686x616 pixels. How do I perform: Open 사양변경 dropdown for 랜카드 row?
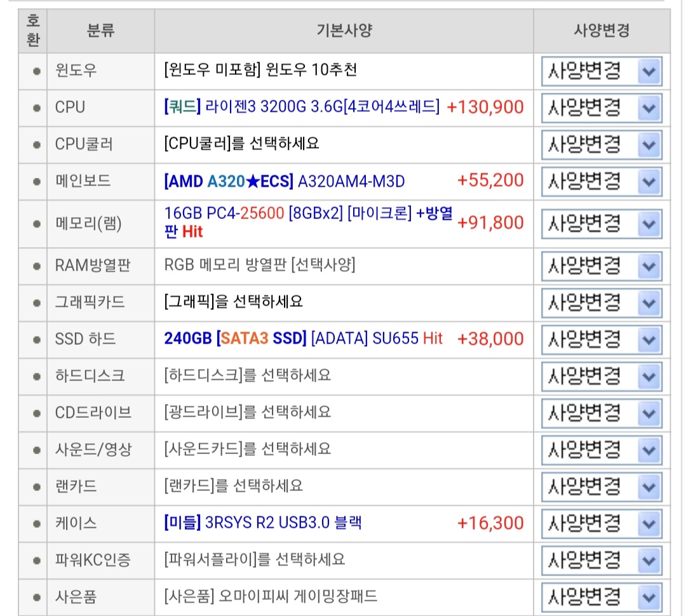602,486
